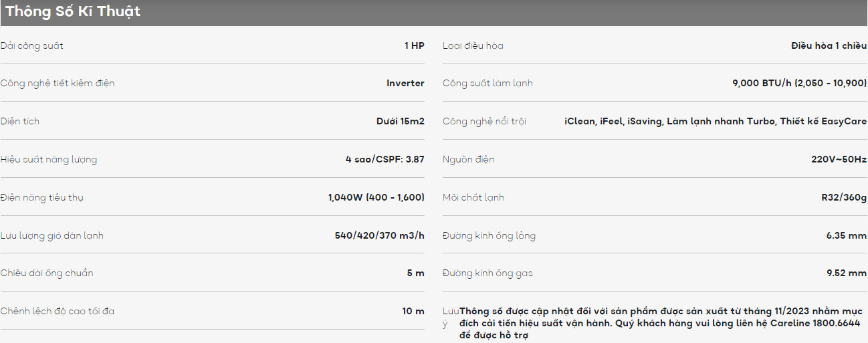
Task: Select the "1 HP" value
Action: click(x=414, y=45)
